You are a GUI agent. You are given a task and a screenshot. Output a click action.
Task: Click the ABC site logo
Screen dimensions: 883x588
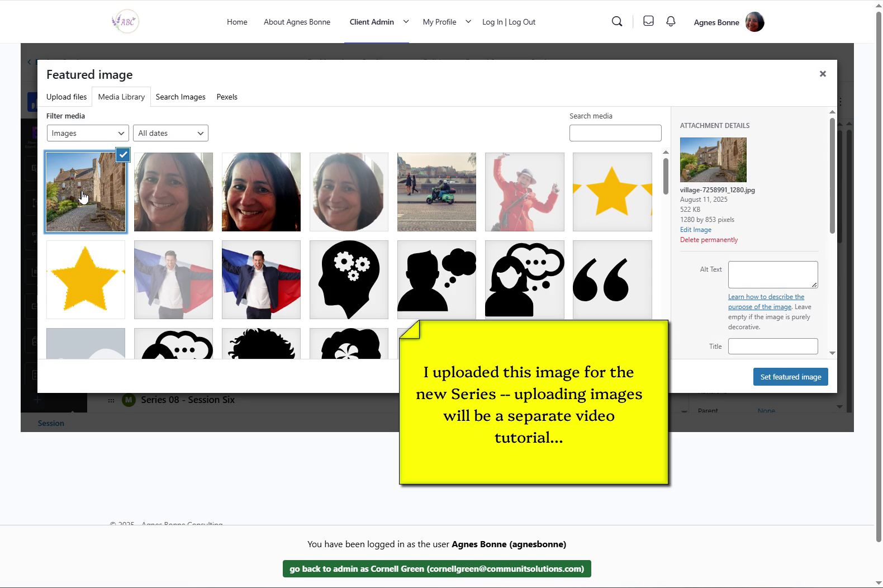click(125, 22)
